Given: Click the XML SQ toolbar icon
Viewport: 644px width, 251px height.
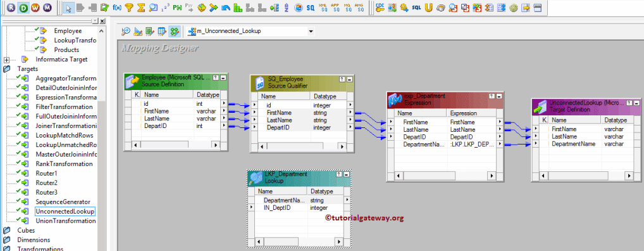Looking at the screenshot, I should [323, 8].
